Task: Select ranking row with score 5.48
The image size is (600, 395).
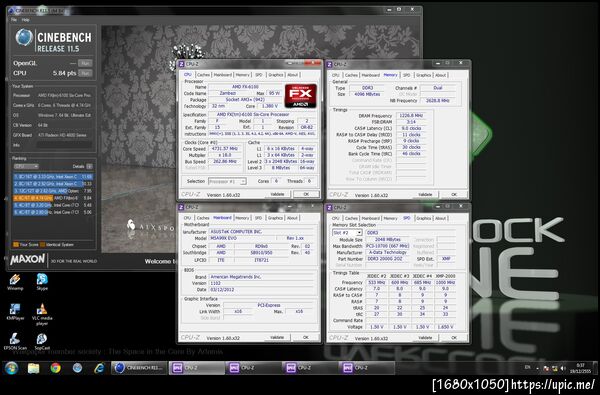Action: tap(53, 205)
